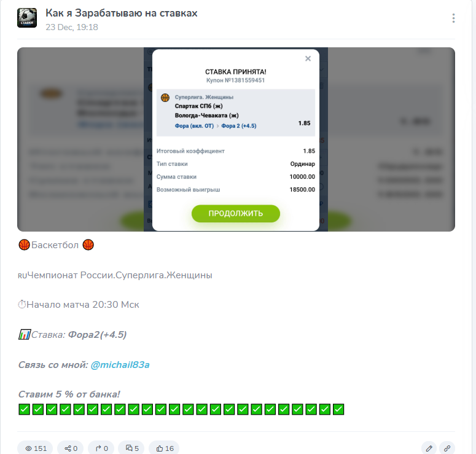
Task: Open the three-dot post options menu
Action: click(x=453, y=18)
